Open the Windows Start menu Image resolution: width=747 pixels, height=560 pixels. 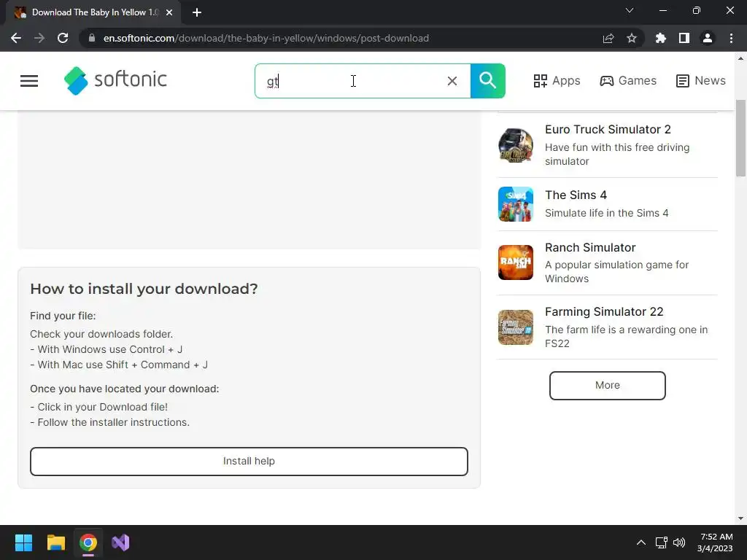click(23, 542)
